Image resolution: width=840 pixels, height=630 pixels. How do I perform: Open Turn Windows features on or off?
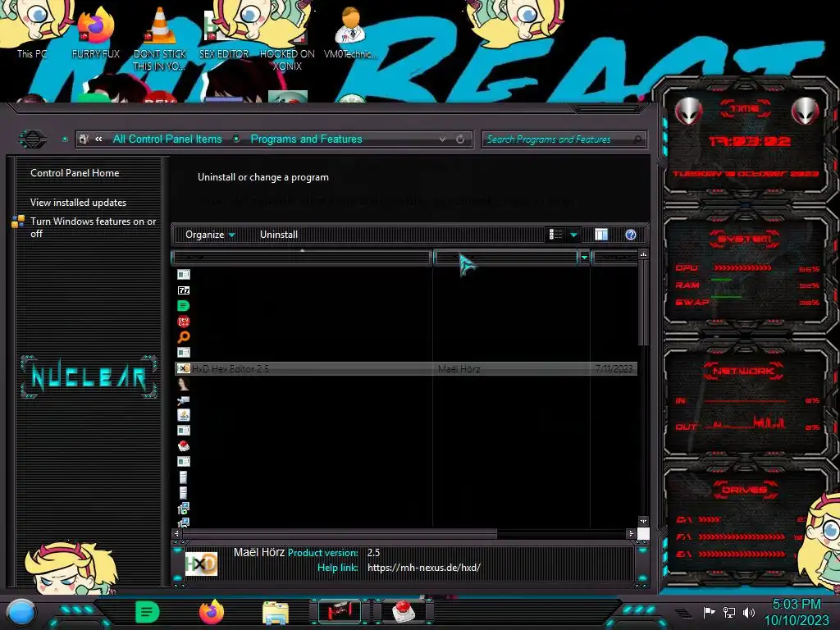click(x=93, y=227)
